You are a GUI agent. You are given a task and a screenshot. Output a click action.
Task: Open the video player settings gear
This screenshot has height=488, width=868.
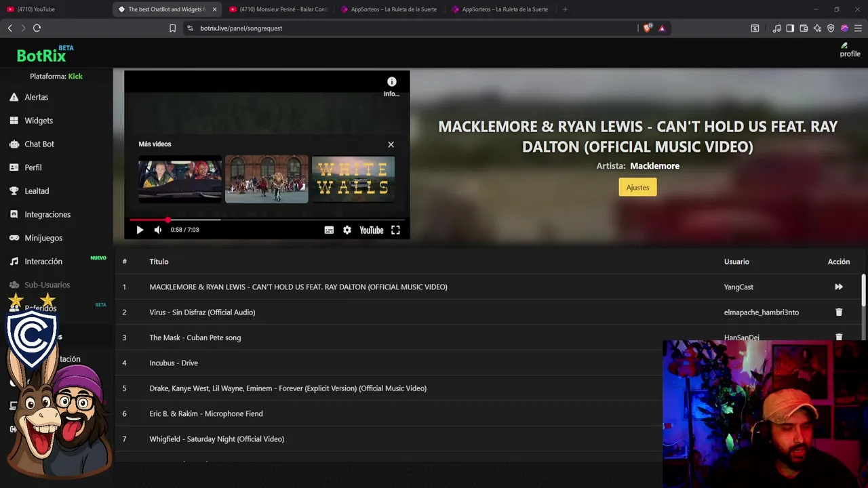pos(347,230)
